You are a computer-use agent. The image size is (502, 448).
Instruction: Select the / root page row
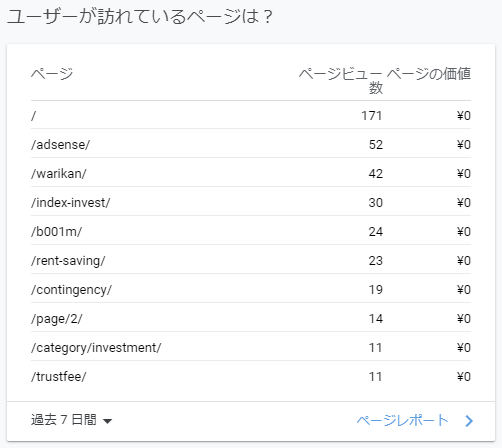(251, 115)
